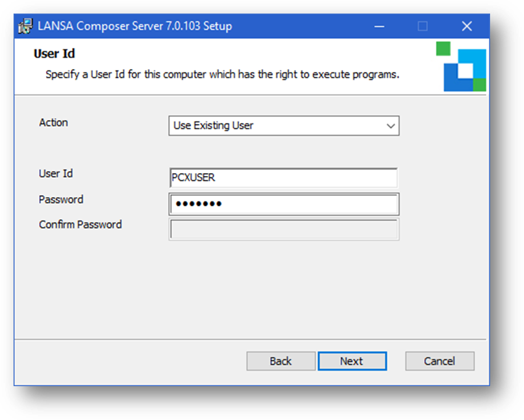524x420 pixels.
Task: Minimize the LANSA Composer Server Setup window
Action: tap(378, 26)
